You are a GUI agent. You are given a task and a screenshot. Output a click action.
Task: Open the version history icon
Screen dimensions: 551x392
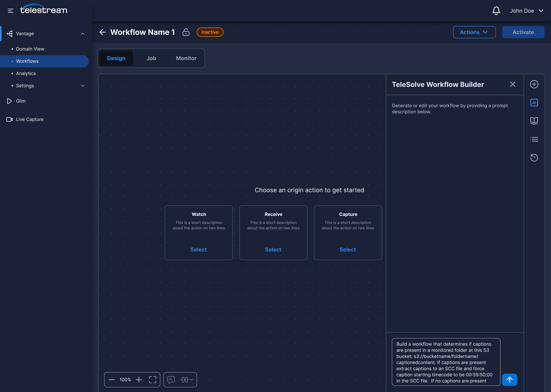tap(534, 158)
